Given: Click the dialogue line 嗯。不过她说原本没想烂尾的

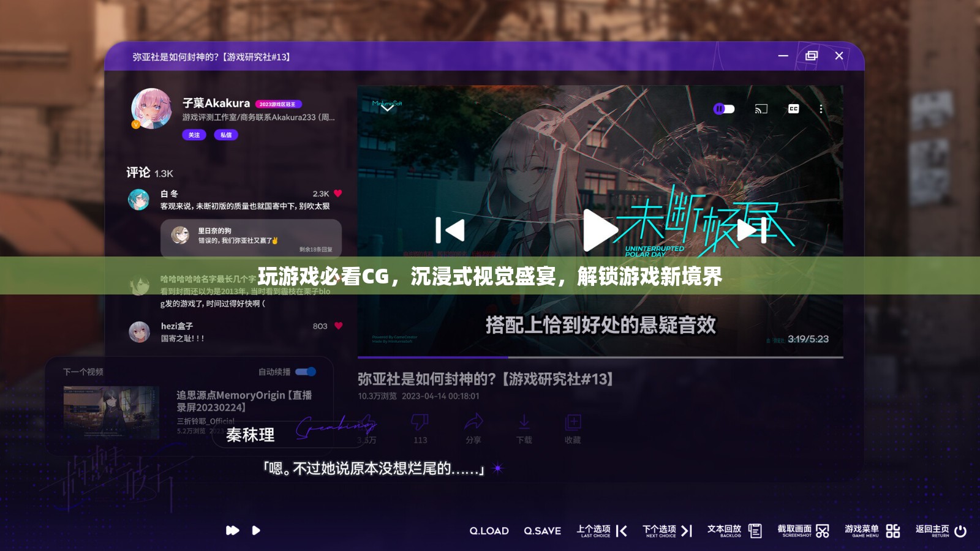Looking at the screenshot, I should click(374, 469).
